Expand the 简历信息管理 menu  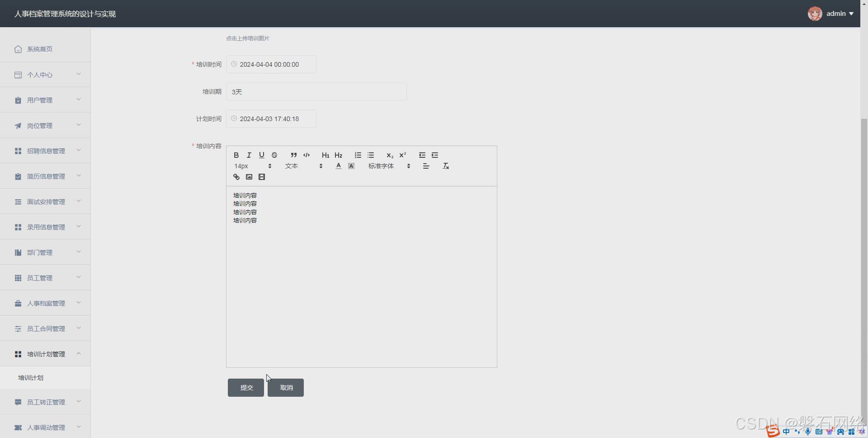(45, 176)
